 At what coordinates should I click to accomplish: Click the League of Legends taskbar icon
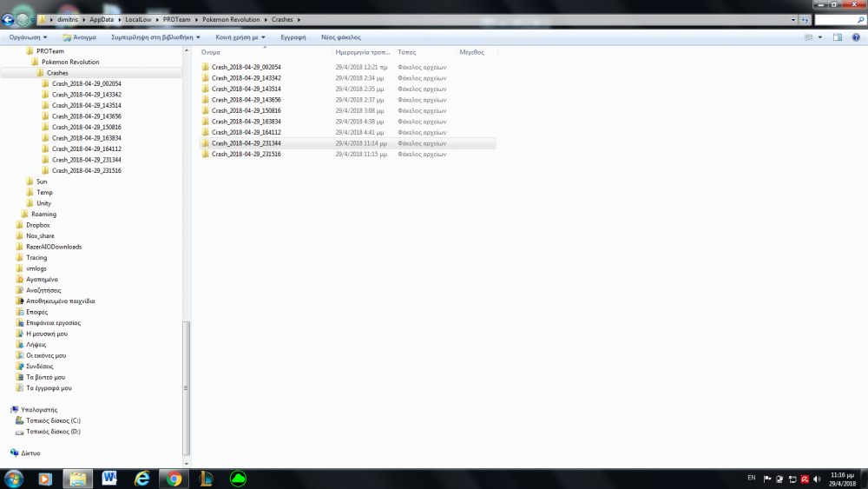[206, 479]
